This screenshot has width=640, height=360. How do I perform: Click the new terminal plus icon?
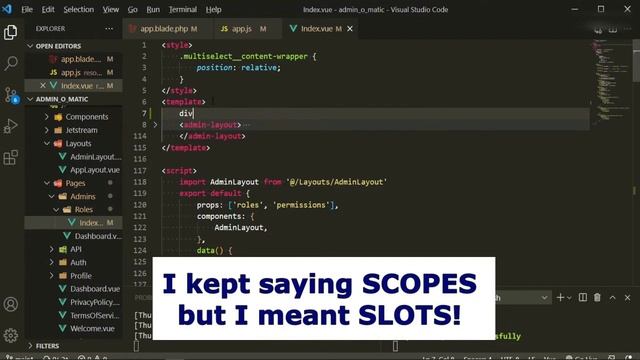point(560,298)
